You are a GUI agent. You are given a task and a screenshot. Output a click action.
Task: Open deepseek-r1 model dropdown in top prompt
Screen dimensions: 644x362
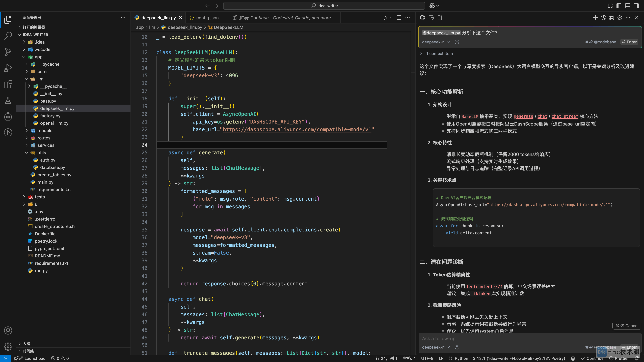tap(436, 42)
